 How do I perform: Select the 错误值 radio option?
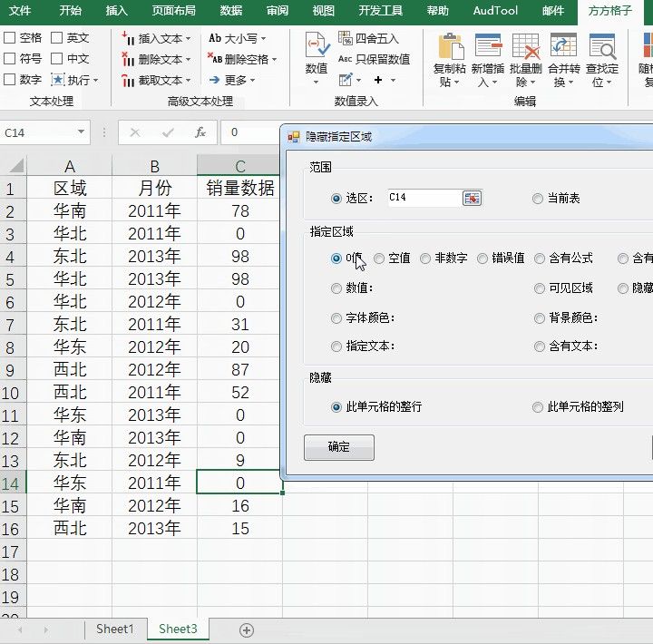coord(482,259)
